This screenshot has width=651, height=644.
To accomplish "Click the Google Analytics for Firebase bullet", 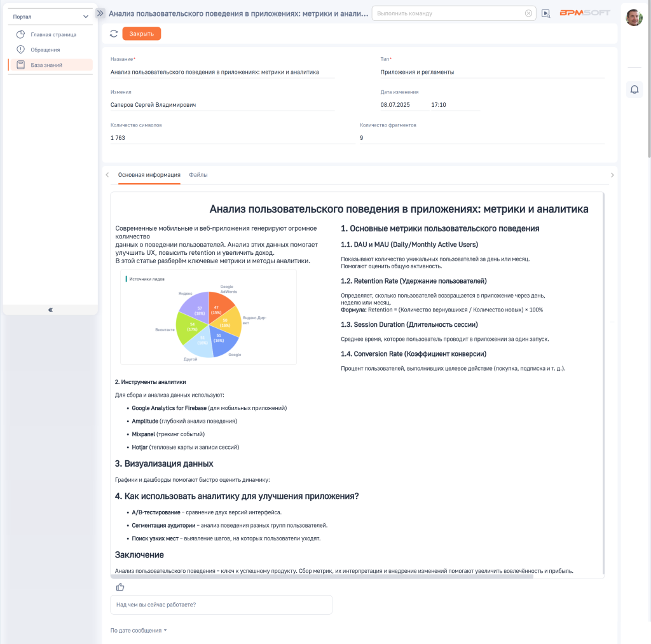I will point(209,408).
